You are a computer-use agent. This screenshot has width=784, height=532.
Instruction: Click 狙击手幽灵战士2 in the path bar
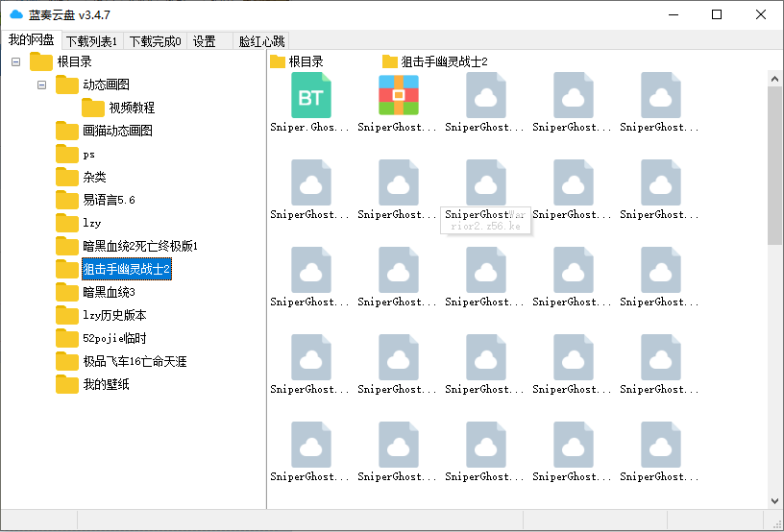coord(435,61)
